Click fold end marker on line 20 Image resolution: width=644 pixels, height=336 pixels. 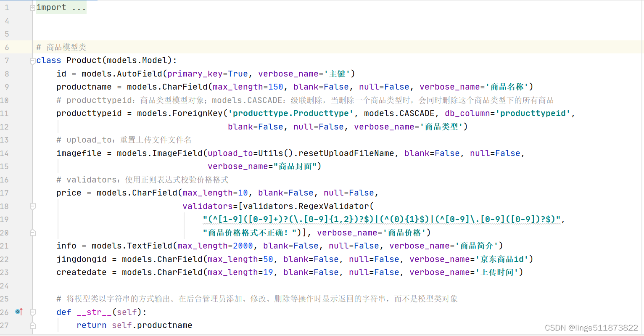point(32,233)
